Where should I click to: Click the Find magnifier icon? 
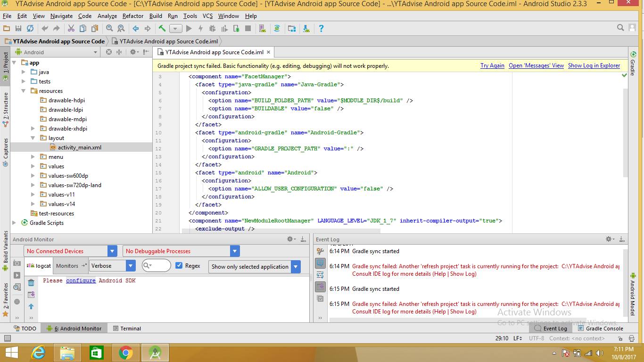pos(109,29)
